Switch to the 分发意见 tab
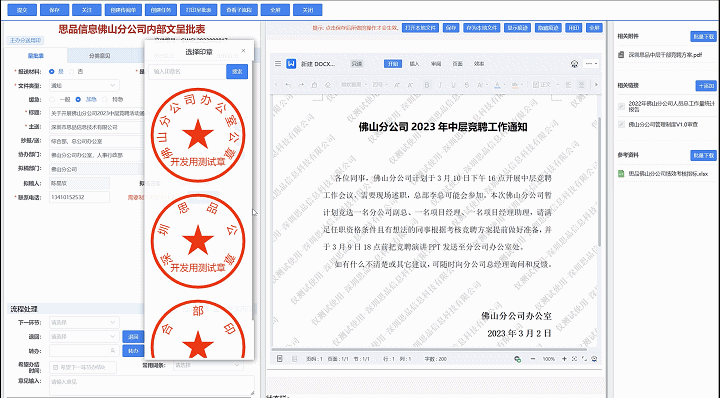This screenshot has width=720, height=398. [99, 56]
